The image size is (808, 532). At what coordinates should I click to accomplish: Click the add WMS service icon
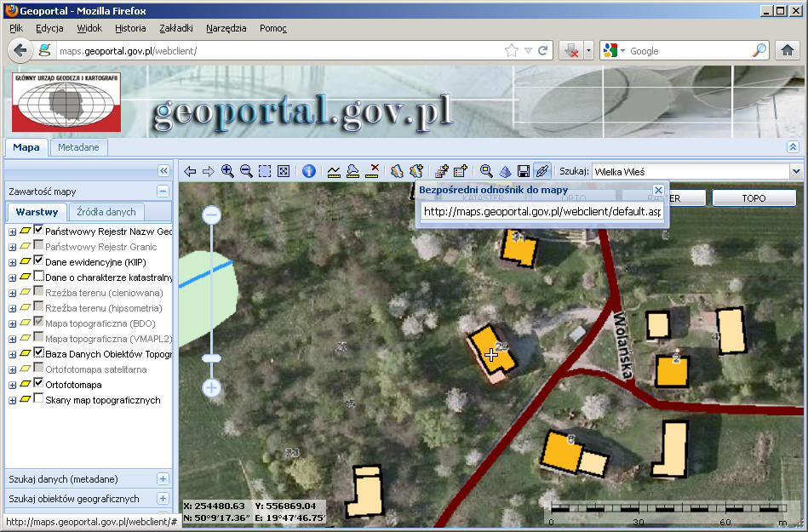pos(442,171)
